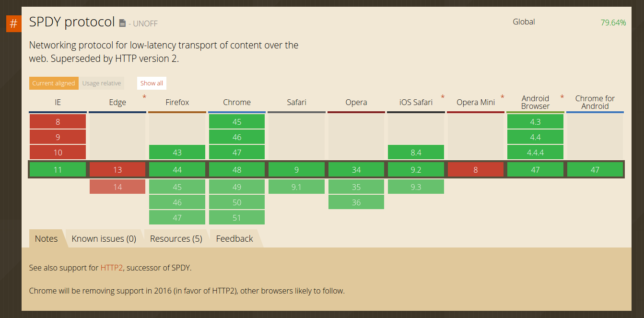The image size is (644, 318).
Task: Click the Show all button
Action: (152, 83)
